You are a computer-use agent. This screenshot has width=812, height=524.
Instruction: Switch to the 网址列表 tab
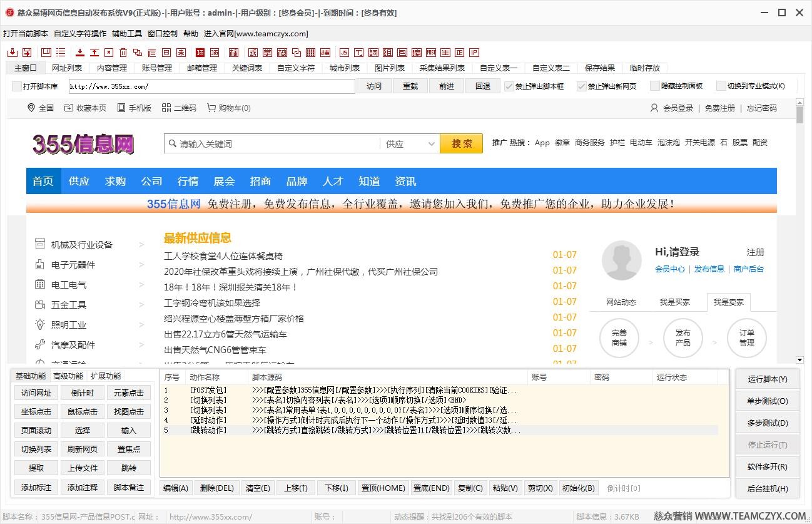pos(67,68)
